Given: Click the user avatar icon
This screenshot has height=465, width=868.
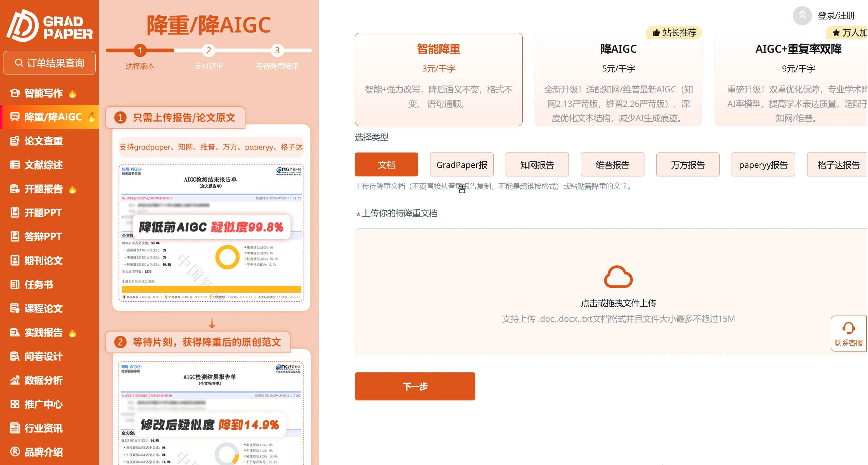Looking at the screenshot, I should (x=801, y=15).
